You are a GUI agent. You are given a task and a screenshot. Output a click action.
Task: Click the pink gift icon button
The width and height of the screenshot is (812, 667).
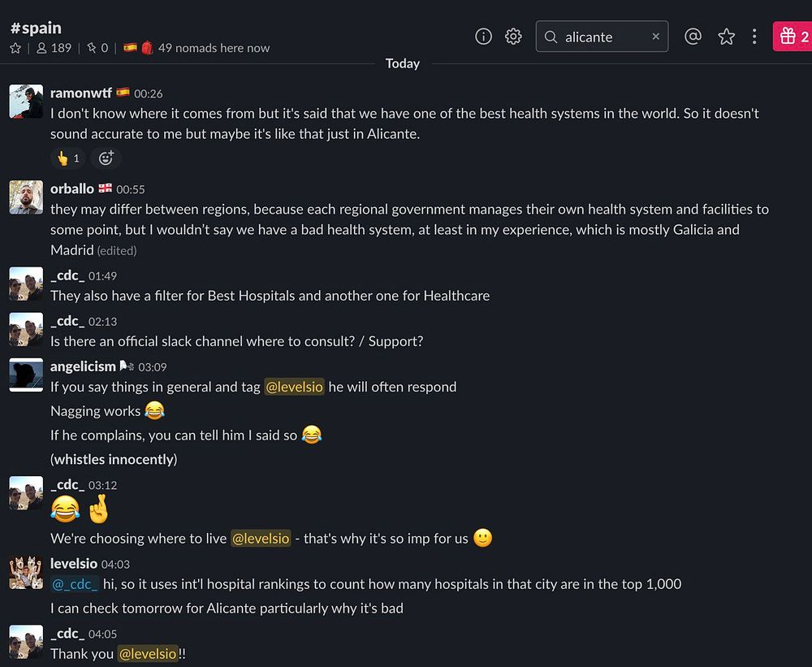click(793, 37)
